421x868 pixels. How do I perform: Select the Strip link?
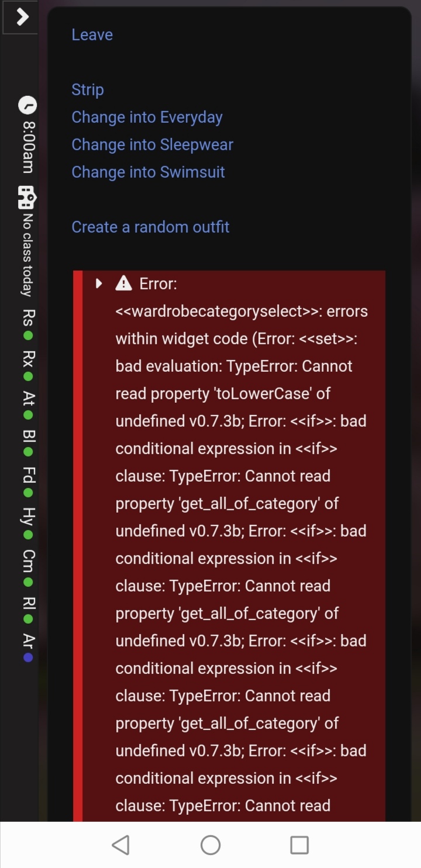click(87, 90)
